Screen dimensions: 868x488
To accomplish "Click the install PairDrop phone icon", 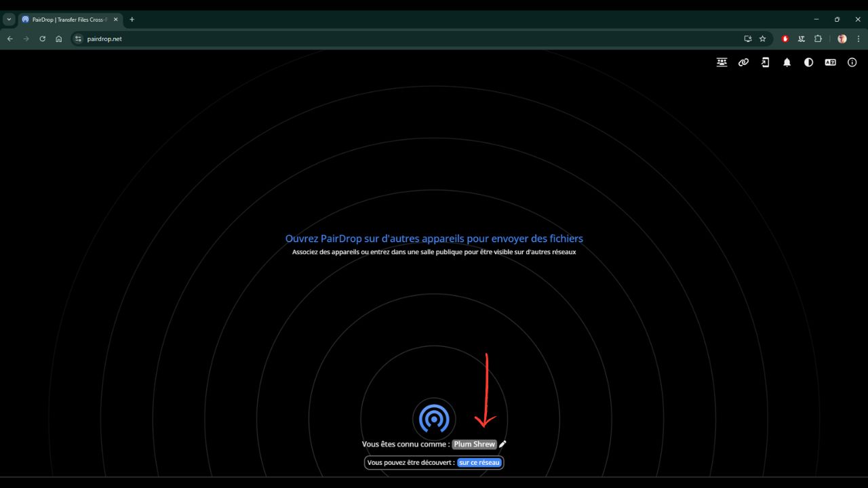I will coord(766,62).
